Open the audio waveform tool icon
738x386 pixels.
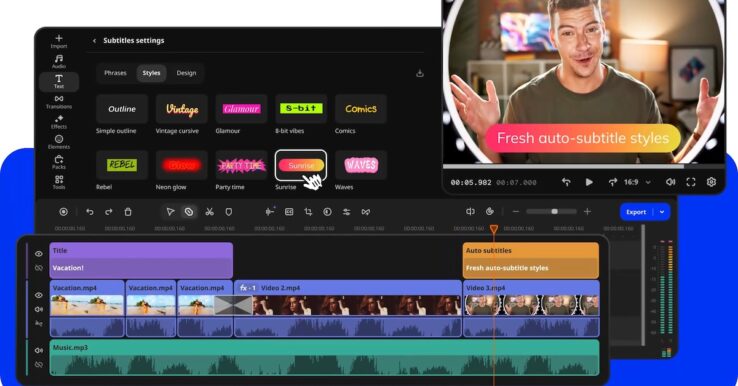point(270,212)
